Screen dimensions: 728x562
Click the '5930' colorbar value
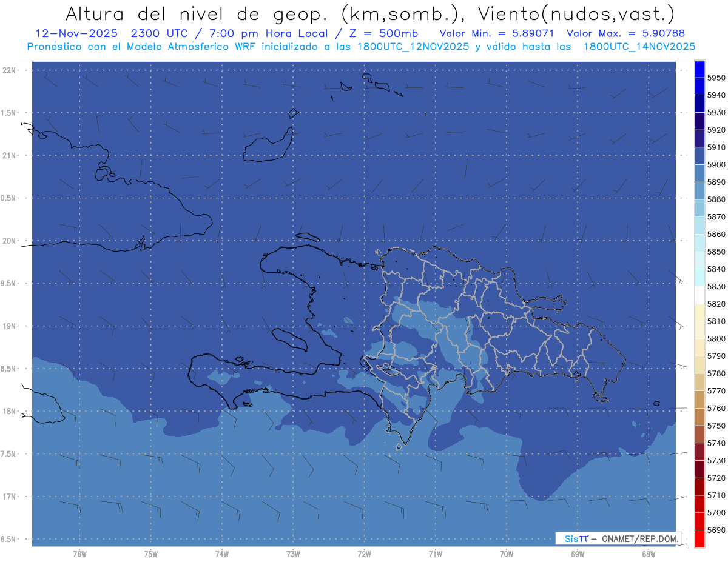(x=716, y=112)
